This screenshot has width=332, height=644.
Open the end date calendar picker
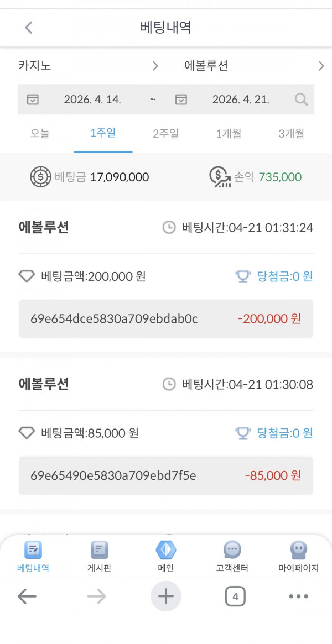click(x=182, y=100)
